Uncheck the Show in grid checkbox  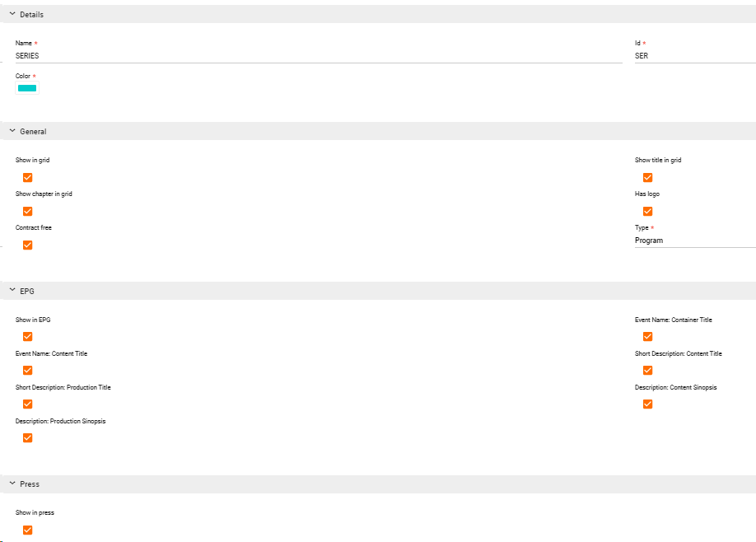point(27,177)
